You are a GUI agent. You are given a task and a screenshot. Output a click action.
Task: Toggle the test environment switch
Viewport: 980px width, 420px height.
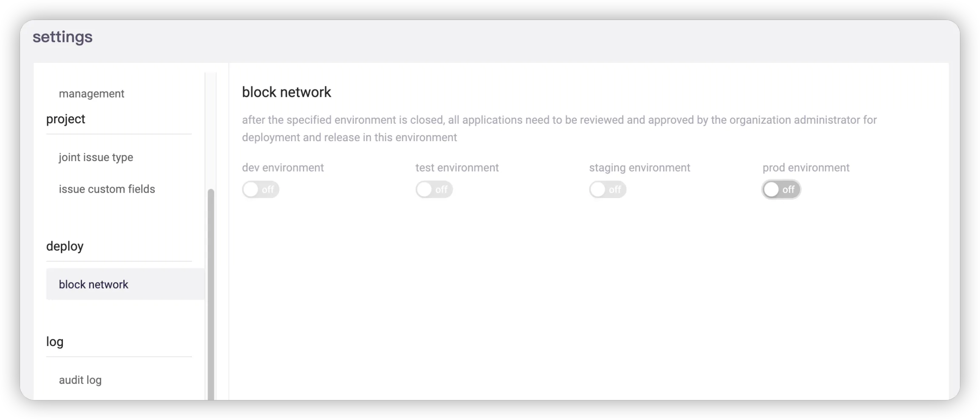(434, 190)
